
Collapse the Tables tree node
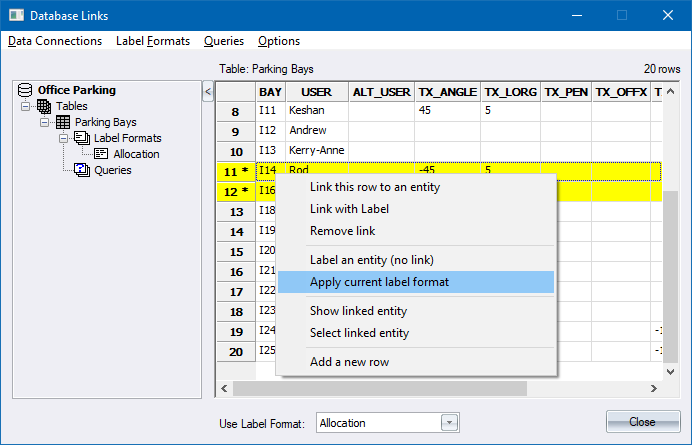26,106
